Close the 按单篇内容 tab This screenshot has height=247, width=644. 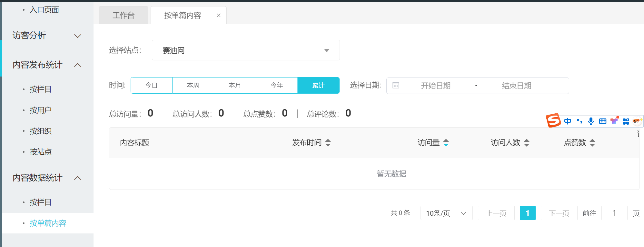[219, 15]
